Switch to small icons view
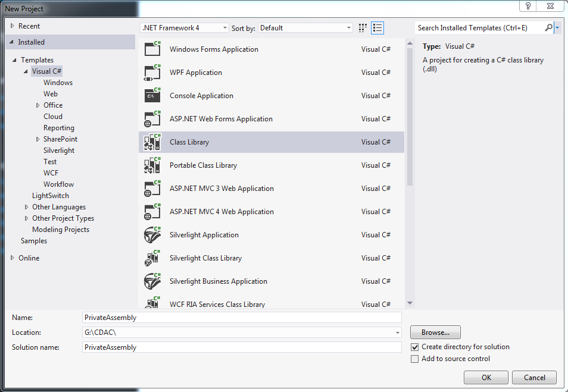The height and width of the screenshot is (392, 568). coord(363,28)
